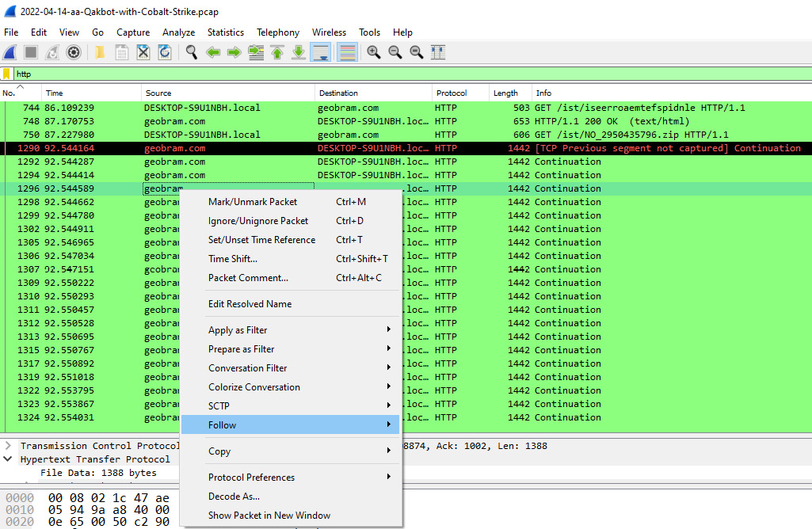Reset text to normal size icon
This screenshot has width=812, height=529.
pyautogui.click(x=417, y=52)
